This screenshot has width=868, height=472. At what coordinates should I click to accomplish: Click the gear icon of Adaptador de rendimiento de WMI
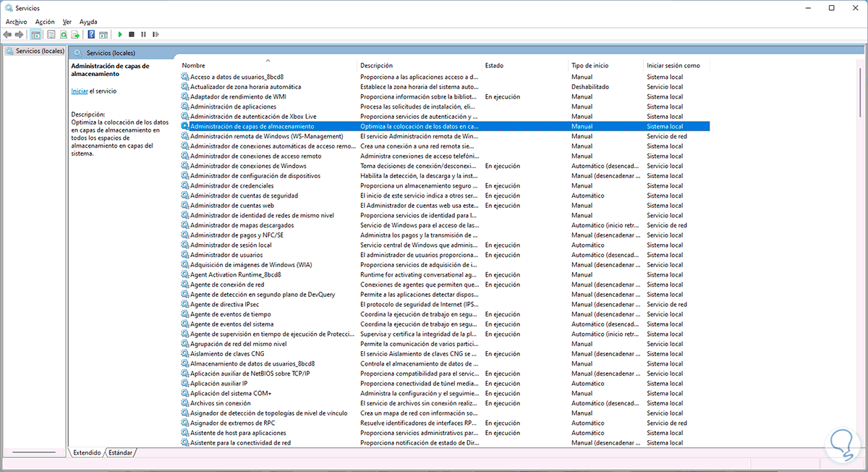(x=184, y=96)
